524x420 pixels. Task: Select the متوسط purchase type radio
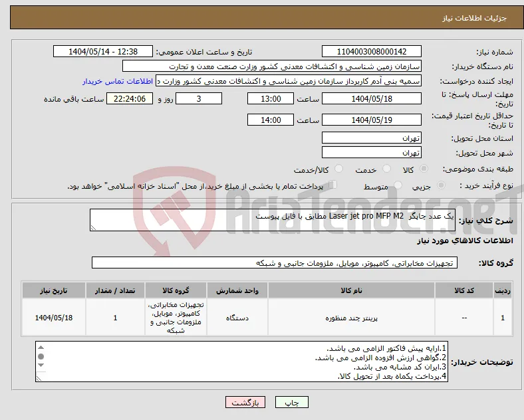398,185
